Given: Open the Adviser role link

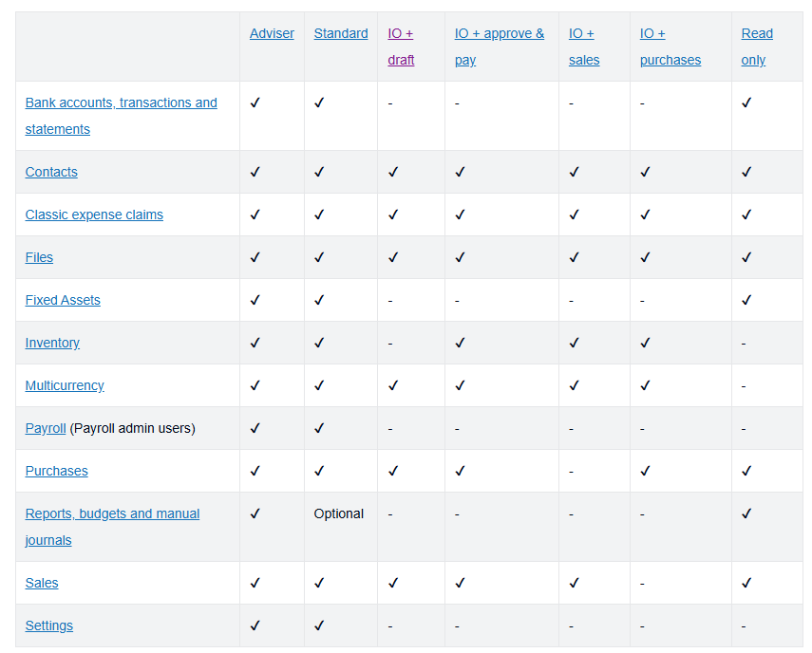Looking at the screenshot, I should tap(272, 33).
